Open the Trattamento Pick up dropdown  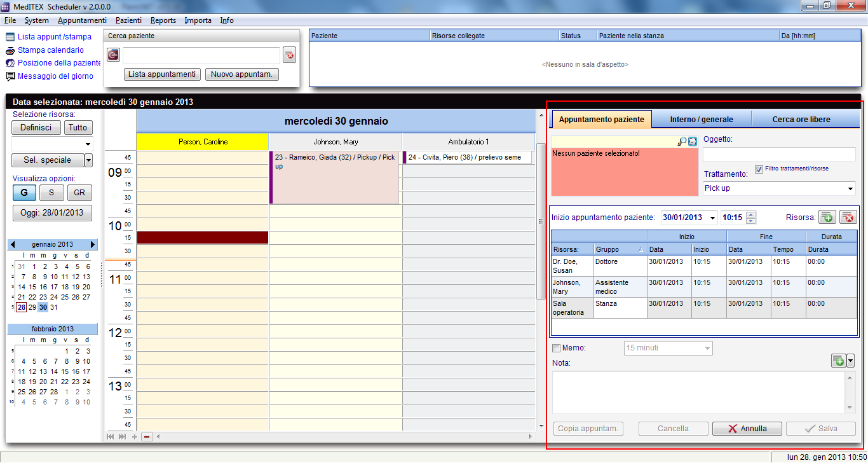850,188
